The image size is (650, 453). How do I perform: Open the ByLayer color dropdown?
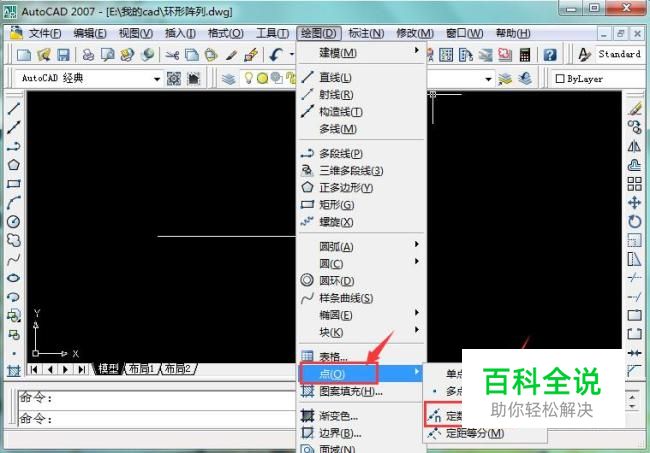point(599,79)
